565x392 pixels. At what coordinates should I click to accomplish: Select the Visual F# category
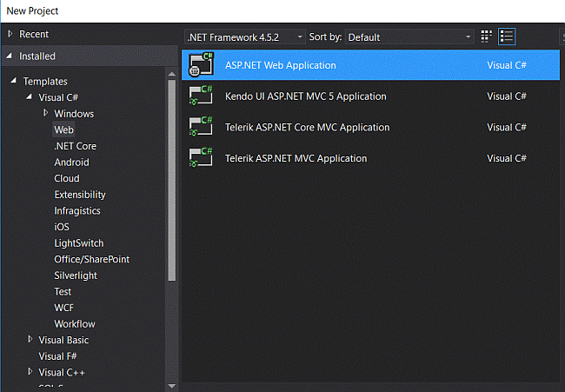click(x=57, y=356)
